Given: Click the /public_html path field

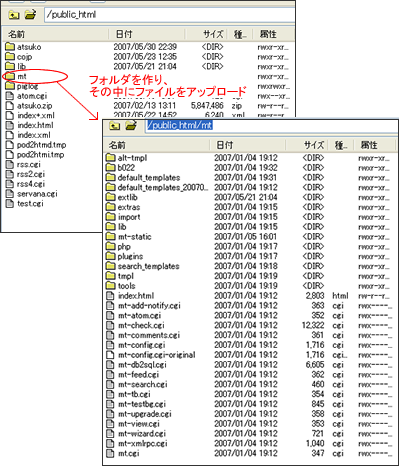Looking at the screenshot, I should click(170, 15).
